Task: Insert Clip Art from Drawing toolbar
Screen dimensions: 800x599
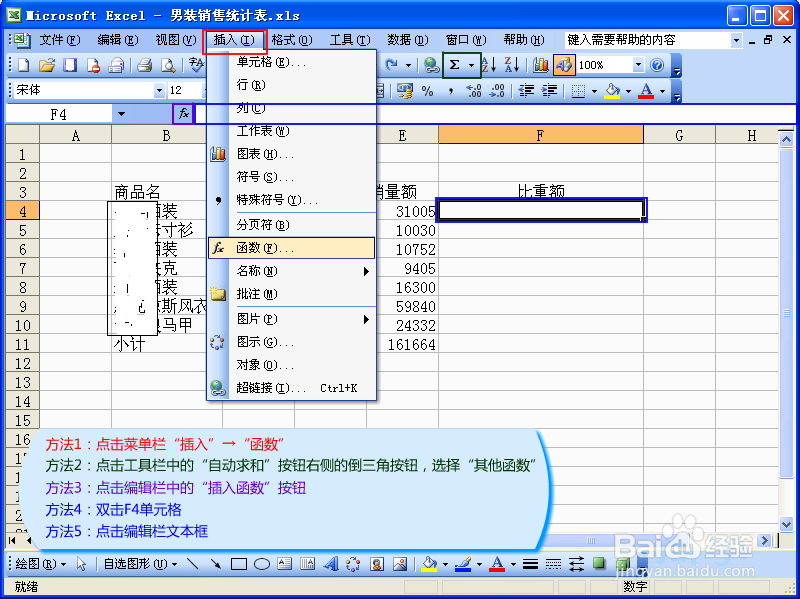Action: pyautogui.click(x=377, y=564)
